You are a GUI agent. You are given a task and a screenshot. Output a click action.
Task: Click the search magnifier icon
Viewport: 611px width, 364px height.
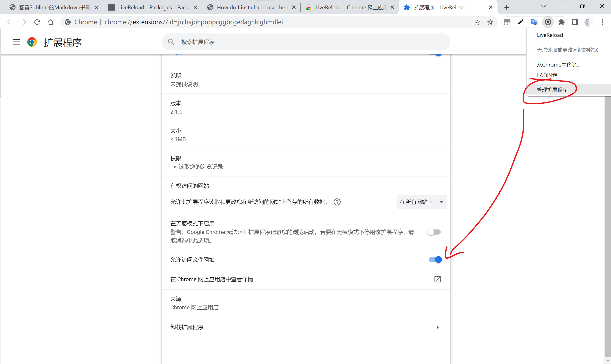click(x=171, y=42)
